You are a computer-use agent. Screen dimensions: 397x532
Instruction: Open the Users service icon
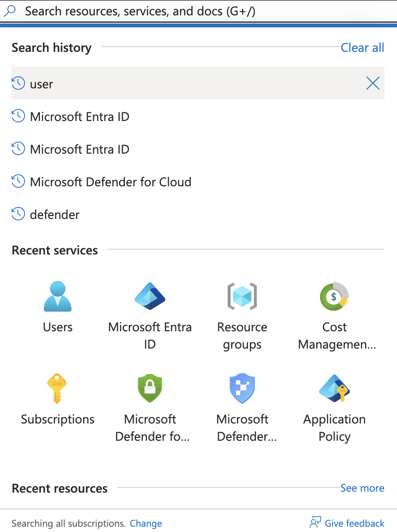click(58, 296)
